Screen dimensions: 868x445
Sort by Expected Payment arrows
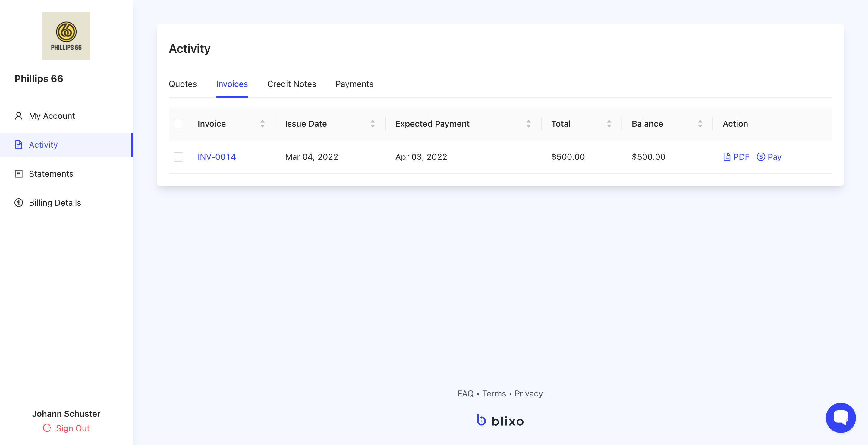[528, 124]
